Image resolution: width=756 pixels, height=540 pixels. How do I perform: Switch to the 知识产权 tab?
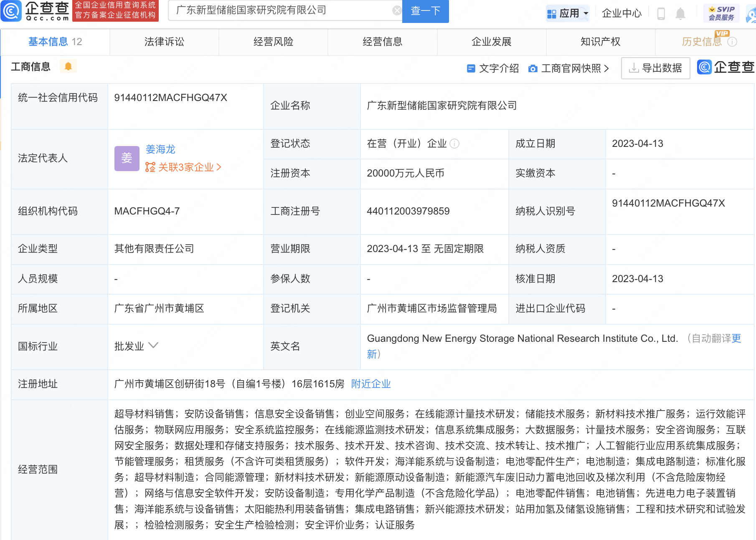coord(600,42)
